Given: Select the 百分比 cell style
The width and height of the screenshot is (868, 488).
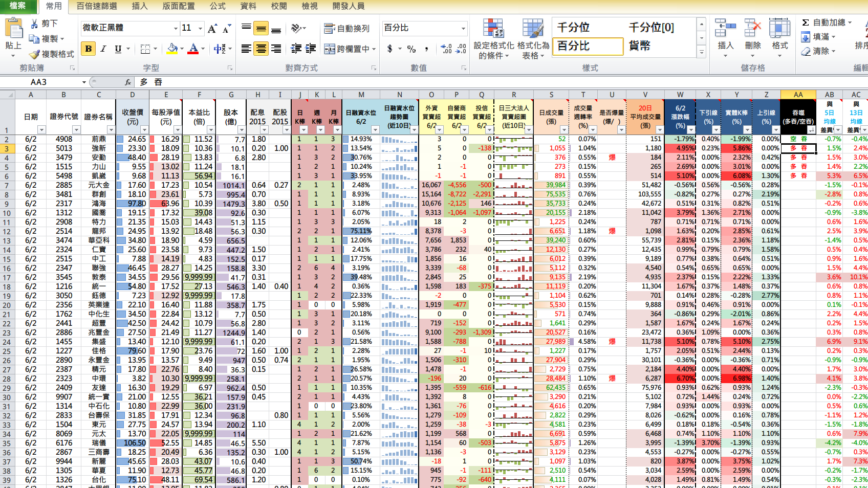Looking at the screenshot, I should (x=588, y=46).
